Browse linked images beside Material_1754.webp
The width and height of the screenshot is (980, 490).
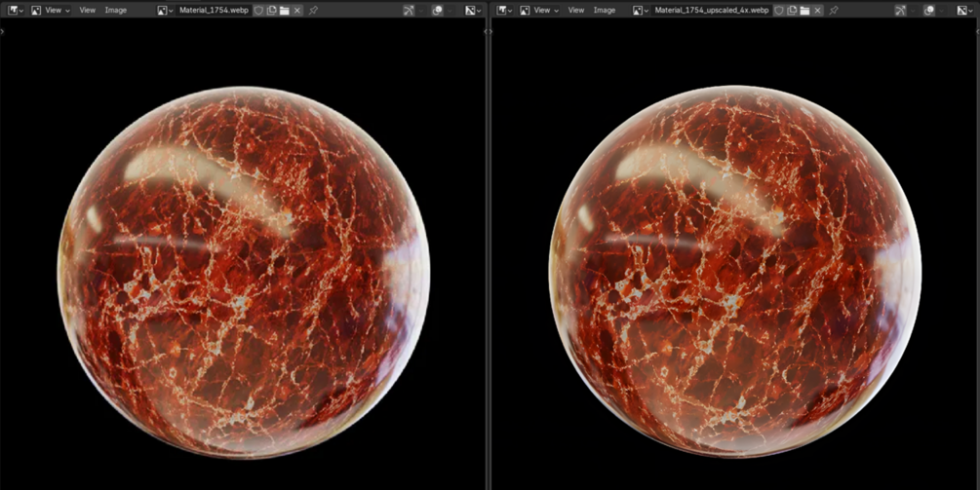point(165,10)
